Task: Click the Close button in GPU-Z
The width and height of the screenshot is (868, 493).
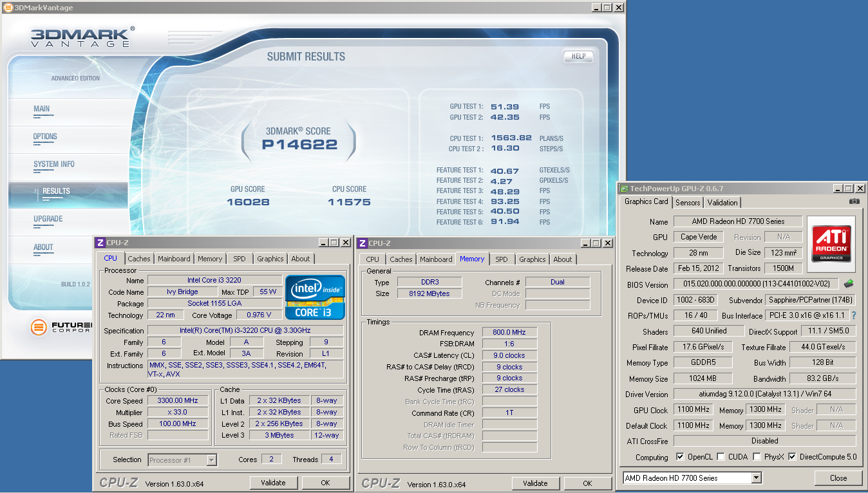Action: [838, 478]
